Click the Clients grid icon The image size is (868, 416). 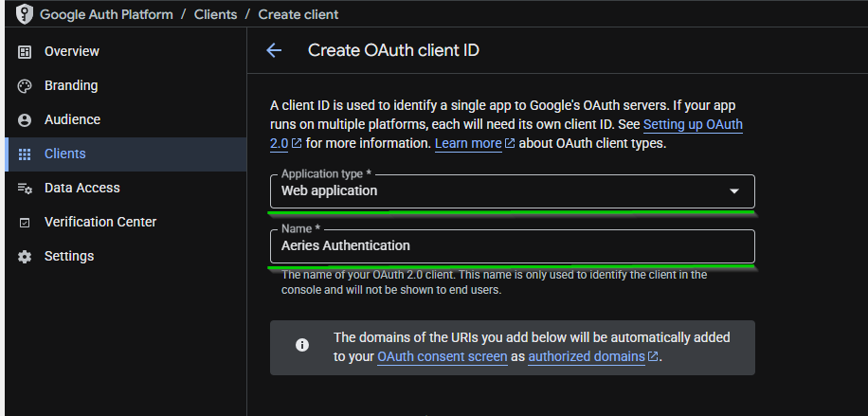click(x=25, y=154)
